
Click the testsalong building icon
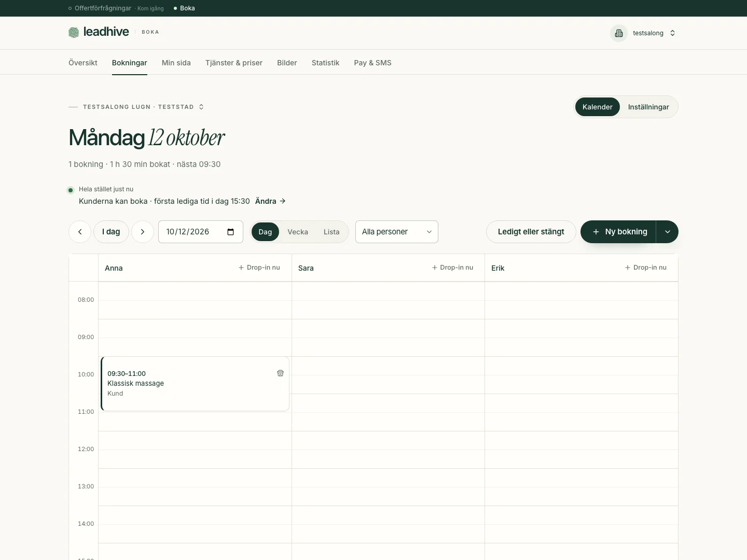(x=619, y=33)
